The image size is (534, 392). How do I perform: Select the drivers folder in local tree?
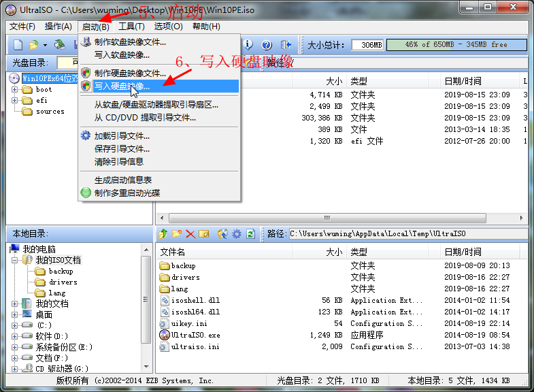pyautogui.click(x=63, y=282)
